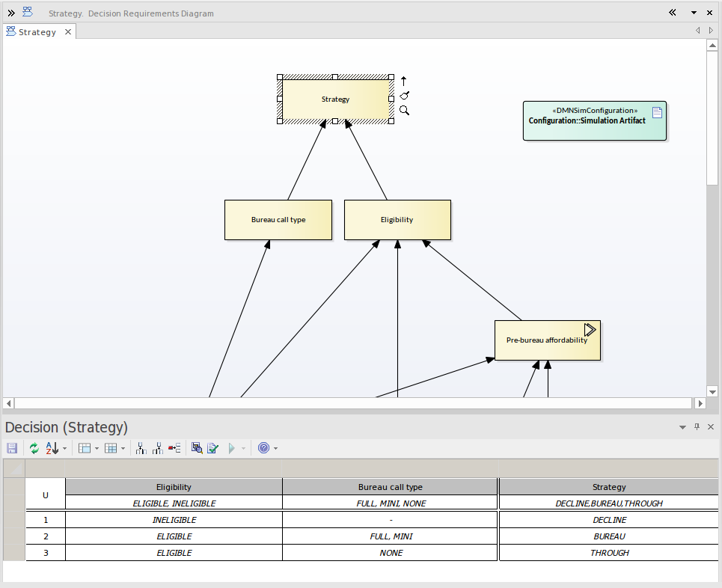Click the THROUGH output cell
The height and width of the screenshot is (588, 722).
609,553
